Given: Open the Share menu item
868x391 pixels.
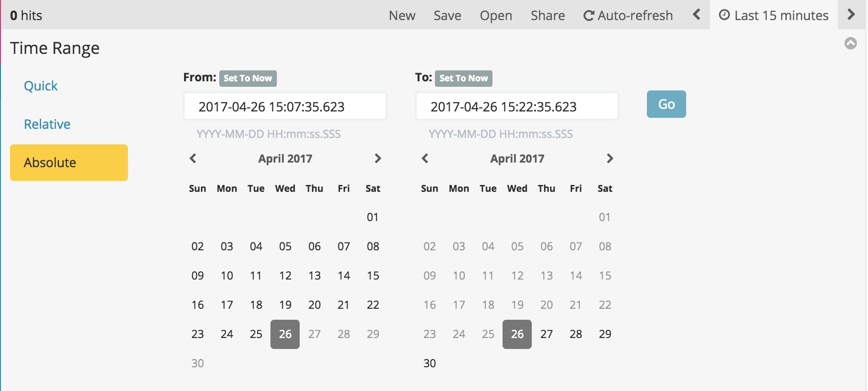Looking at the screenshot, I should (x=548, y=16).
